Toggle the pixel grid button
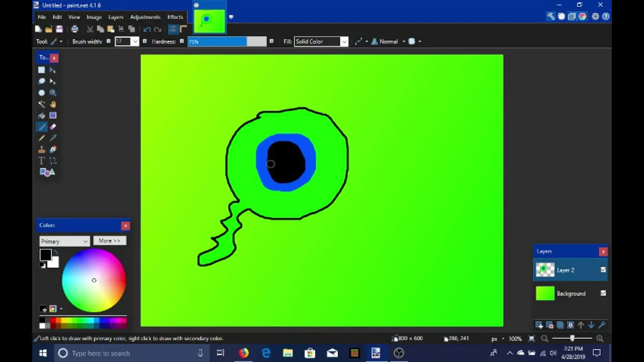 pyautogui.click(x=173, y=29)
